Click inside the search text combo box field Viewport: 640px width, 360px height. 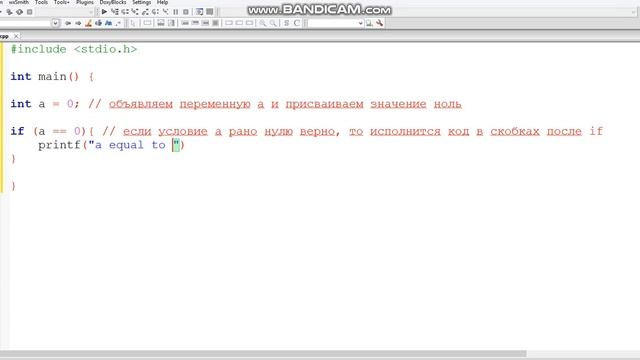pyautogui.click(x=333, y=23)
